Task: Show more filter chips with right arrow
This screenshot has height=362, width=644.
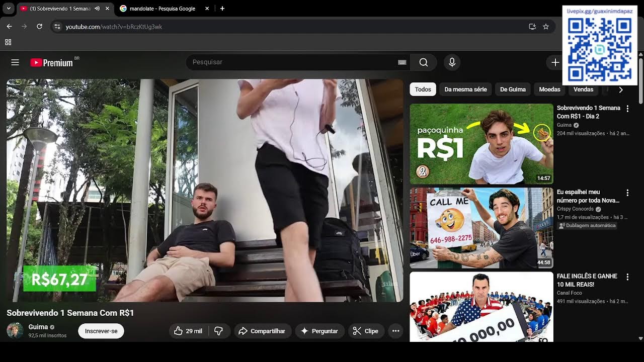Action: pos(621,89)
